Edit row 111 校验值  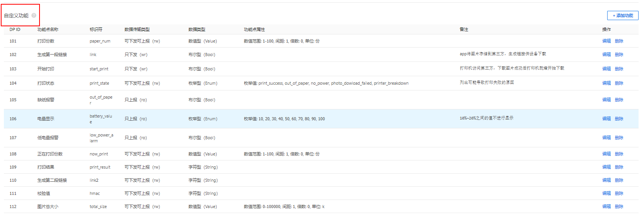pos(606,193)
